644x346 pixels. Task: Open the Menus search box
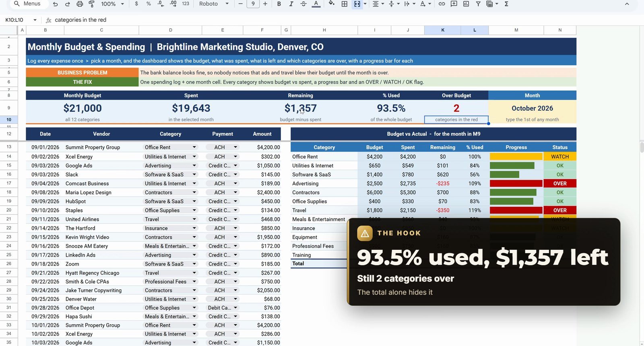[28, 4]
